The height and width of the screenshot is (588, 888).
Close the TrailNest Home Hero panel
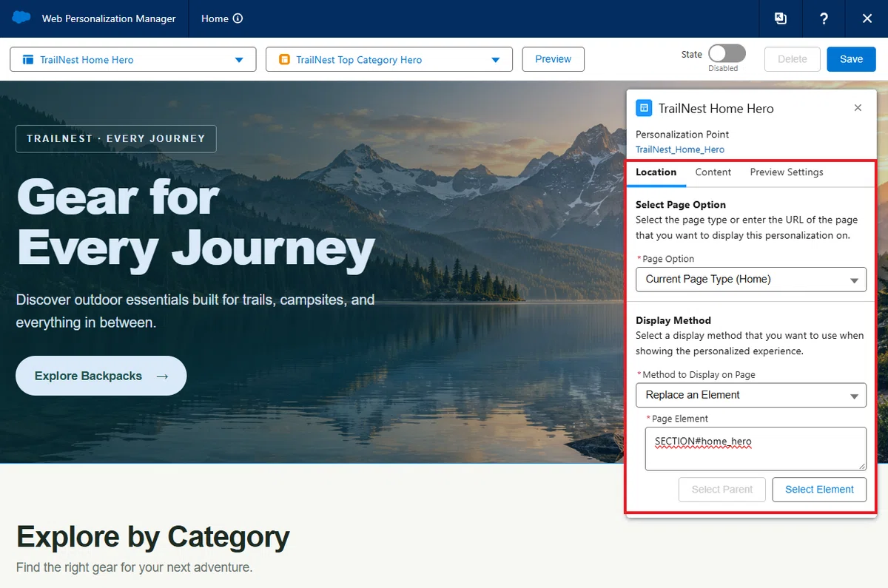[858, 108]
